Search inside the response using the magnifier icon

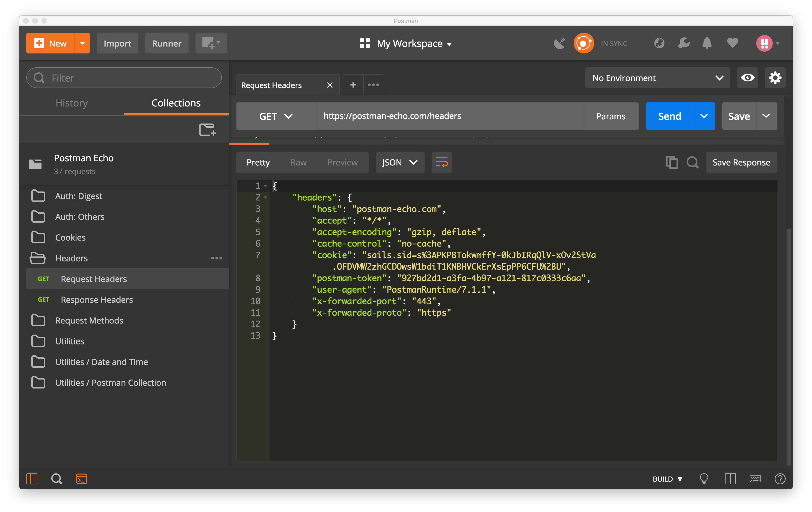pyautogui.click(x=693, y=162)
